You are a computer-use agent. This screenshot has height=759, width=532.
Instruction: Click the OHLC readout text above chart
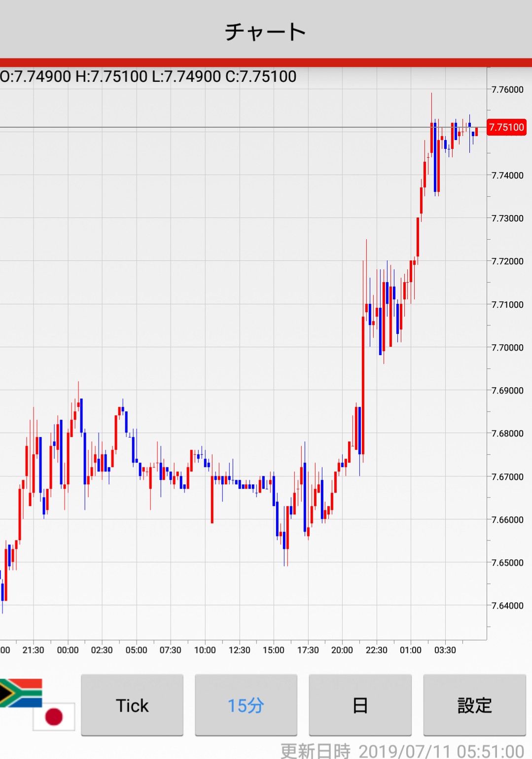coord(148,76)
